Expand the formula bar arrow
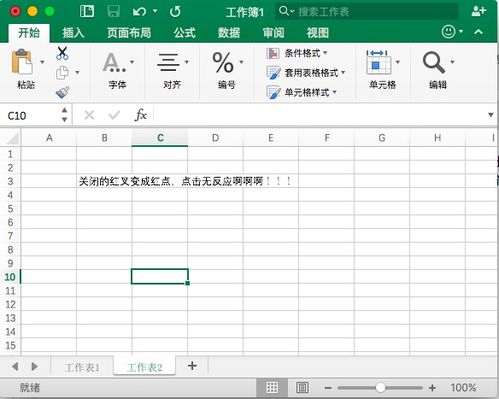The image size is (499, 399). 491,115
